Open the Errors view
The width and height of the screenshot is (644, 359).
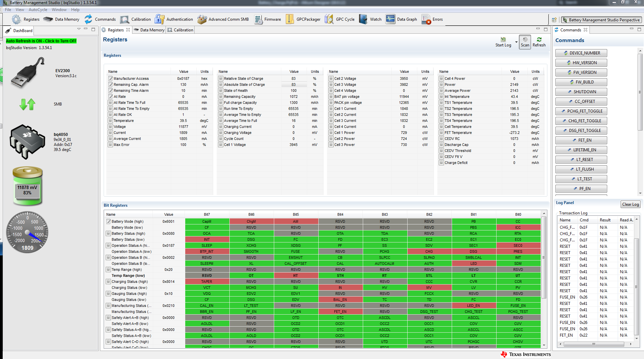tap(432, 19)
